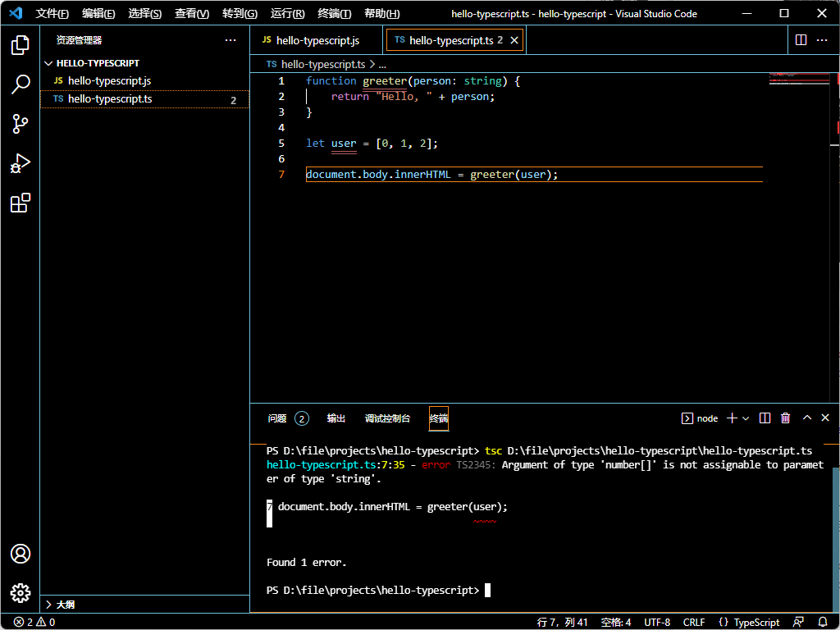
Task: Switch to the hello-typescript.js editor tab
Action: 317,40
